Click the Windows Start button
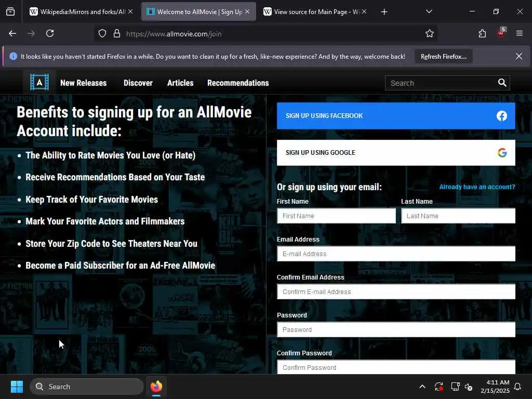Image resolution: width=532 pixels, height=399 pixels. point(17,387)
